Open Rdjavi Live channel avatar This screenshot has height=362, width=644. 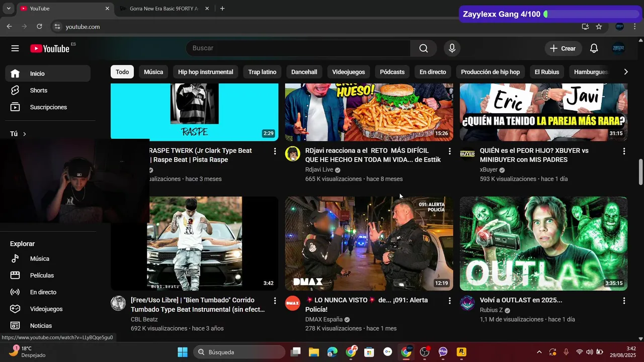tap(293, 154)
